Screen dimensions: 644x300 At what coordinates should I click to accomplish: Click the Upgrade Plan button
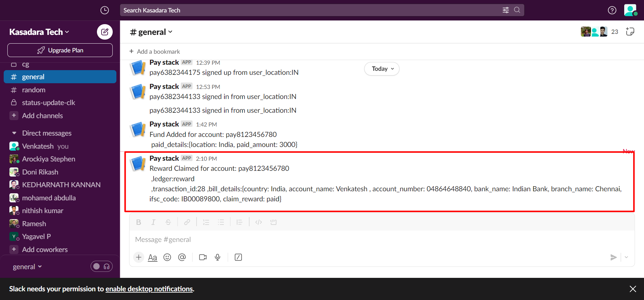coord(60,50)
